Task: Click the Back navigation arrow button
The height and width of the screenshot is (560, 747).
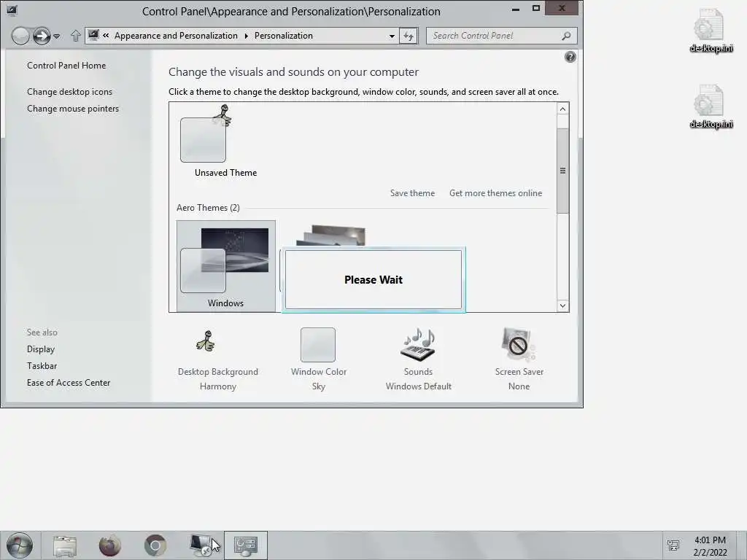Action: pos(20,36)
